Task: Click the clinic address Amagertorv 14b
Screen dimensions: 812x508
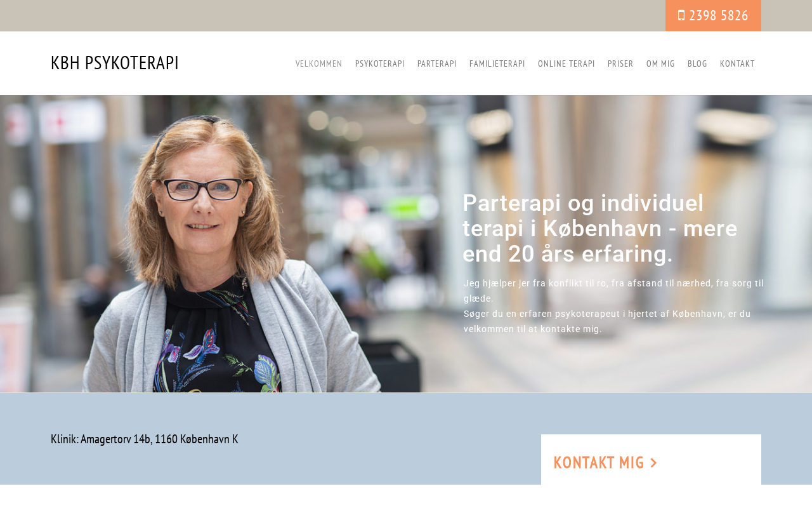Action: pyautogui.click(x=145, y=439)
